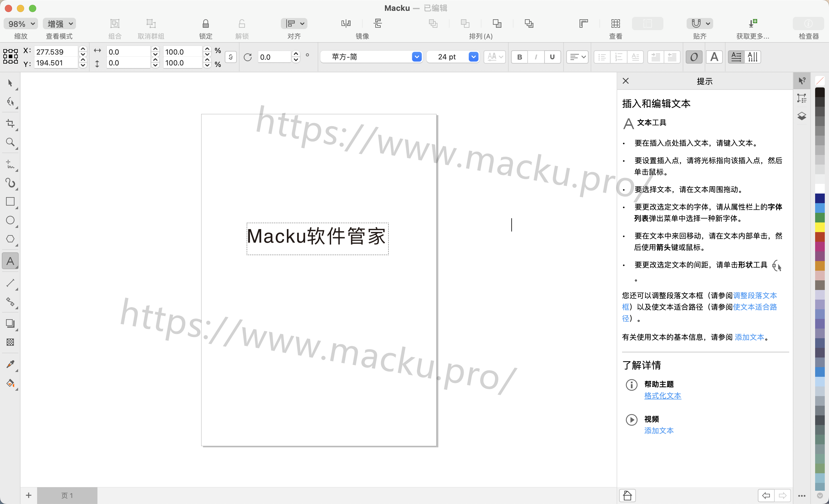Pick the black color swatch in palette
The width and height of the screenshot is (829, 504).
820,92
